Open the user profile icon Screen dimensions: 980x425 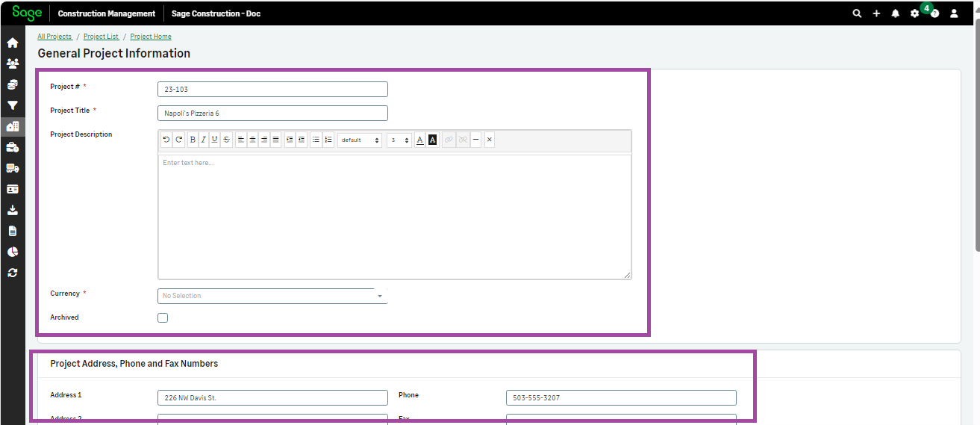[954, 13]
